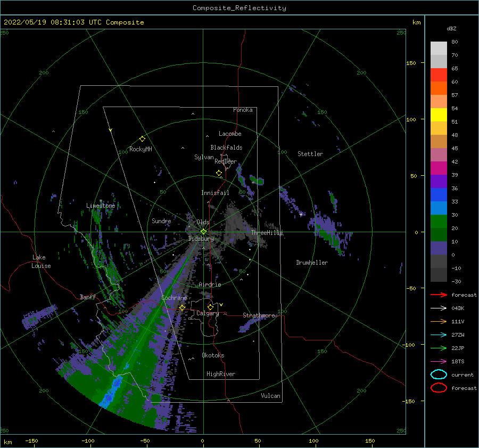Viewport: 479px width, 448px height.
Task: Click the Limestone label
Action: [101, 206]
